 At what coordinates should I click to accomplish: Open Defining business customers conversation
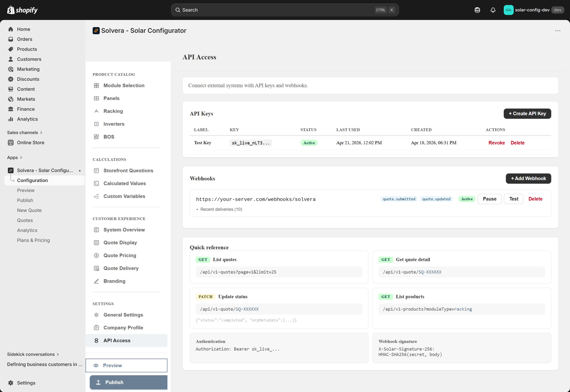point(45,364)
